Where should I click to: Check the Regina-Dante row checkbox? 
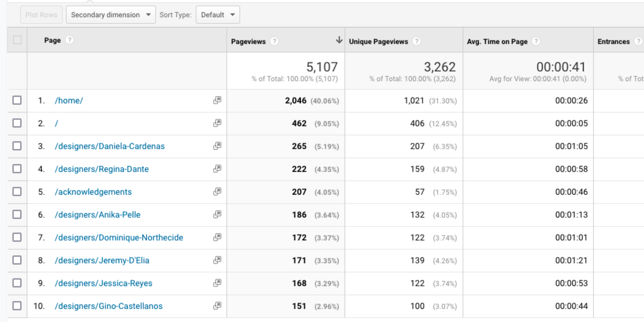(x=17, y=169)
